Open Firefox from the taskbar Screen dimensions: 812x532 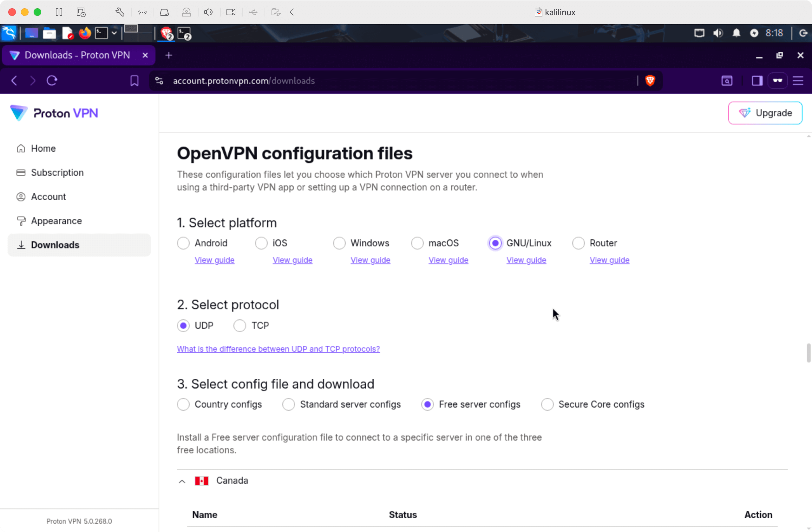point(84,33)
